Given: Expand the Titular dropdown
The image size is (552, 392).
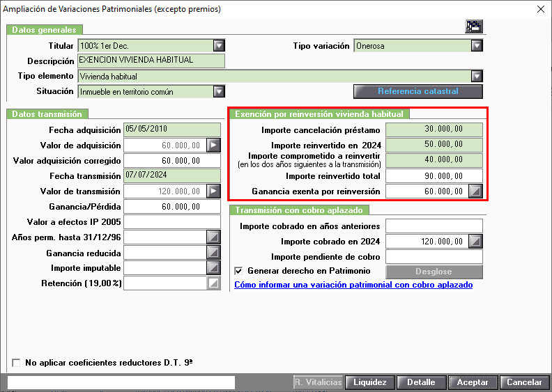Looking at the screenshot, I should point(219,46).
